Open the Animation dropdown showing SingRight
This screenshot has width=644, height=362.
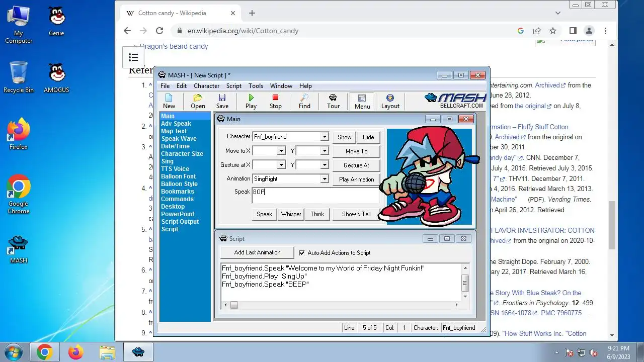[x=325, y=179]
